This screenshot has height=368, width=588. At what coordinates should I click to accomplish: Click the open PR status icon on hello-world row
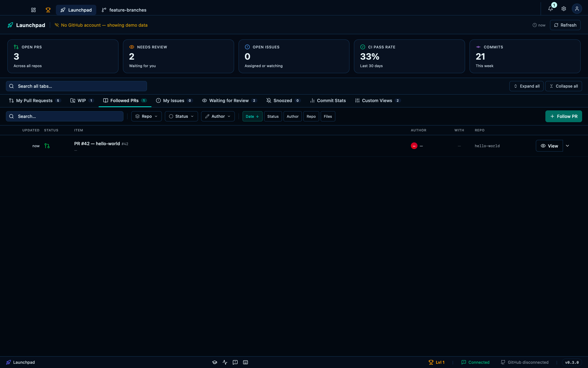[x=47, y=146]
